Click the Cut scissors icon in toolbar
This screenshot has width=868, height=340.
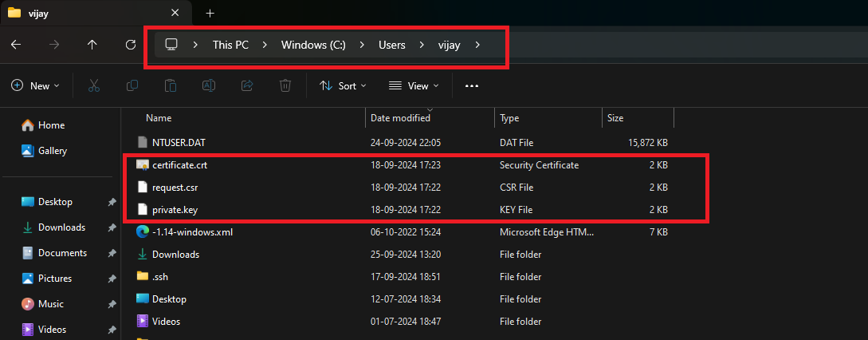tap(93, 85)
